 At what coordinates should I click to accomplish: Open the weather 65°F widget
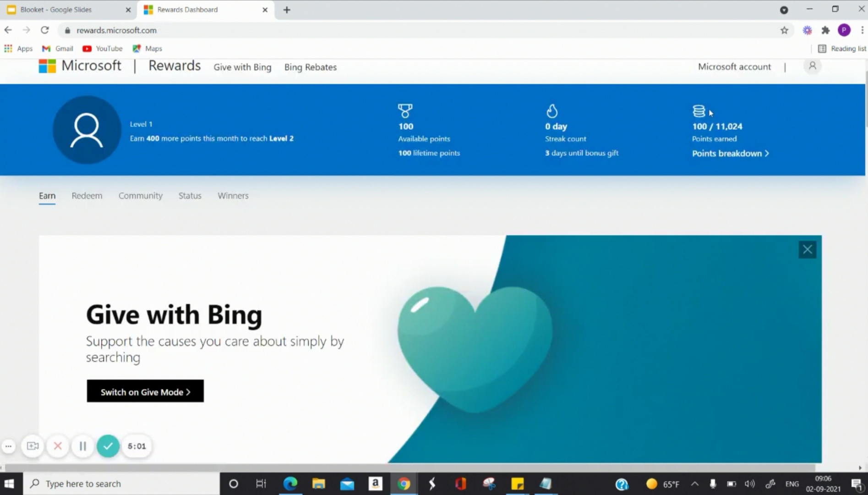[663, 484]
